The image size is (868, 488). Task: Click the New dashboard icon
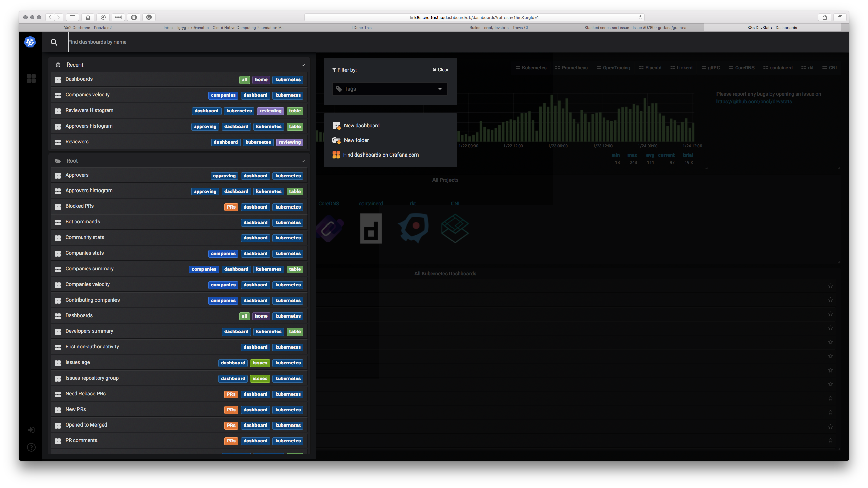point(337,125)
